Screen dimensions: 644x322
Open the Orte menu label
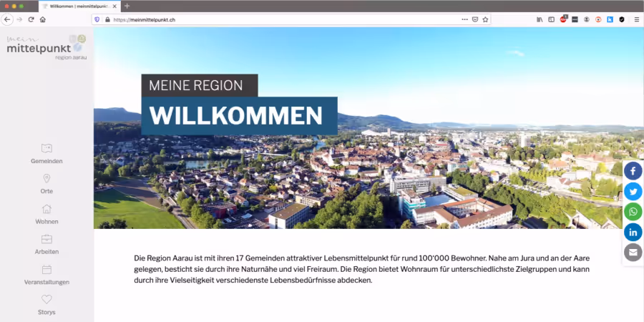47,191
